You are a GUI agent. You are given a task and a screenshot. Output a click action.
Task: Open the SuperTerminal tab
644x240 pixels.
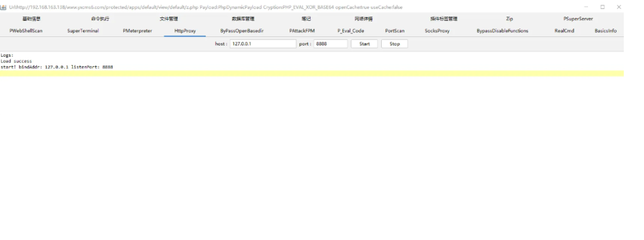point(82,31)
